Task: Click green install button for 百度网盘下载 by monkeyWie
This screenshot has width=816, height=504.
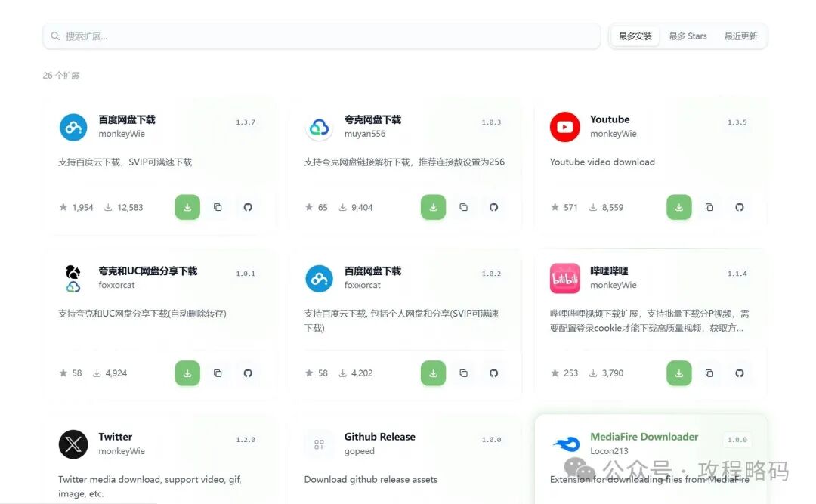Action: [187, 207]
